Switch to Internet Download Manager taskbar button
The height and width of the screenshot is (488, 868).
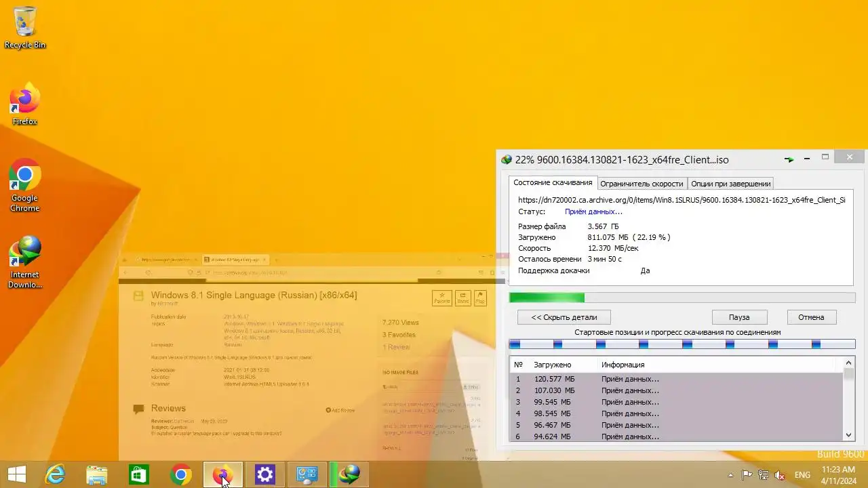pyautogui.click(x=349, y=474)
